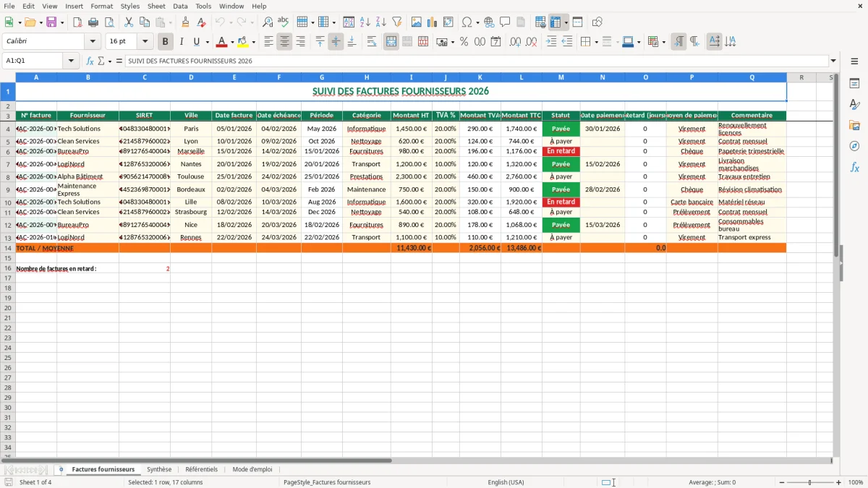Open sidebar Gallery icon
Image resolution: width=868 pixels, height=488 pixels.
pyautogui.click(x=854, y=125)
